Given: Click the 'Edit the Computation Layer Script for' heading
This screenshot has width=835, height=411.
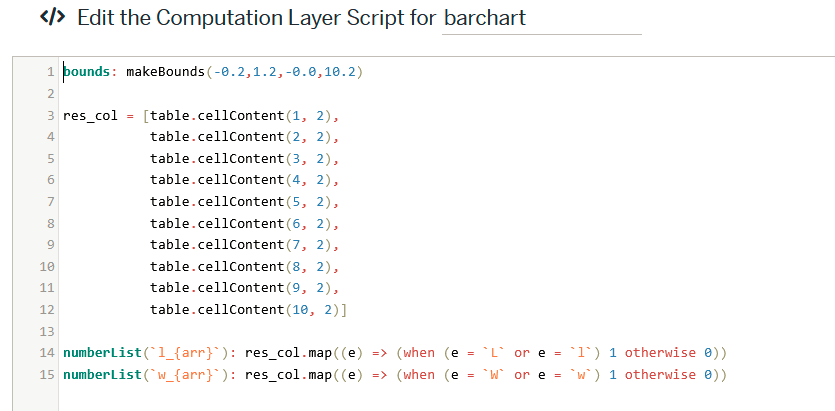Looking at the screenshot, I should [256, 18].
